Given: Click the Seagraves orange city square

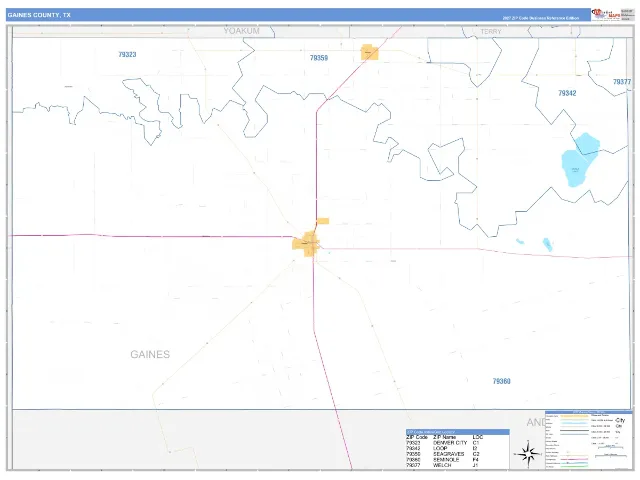Looking at the screenshot, I should click(369, 52).
